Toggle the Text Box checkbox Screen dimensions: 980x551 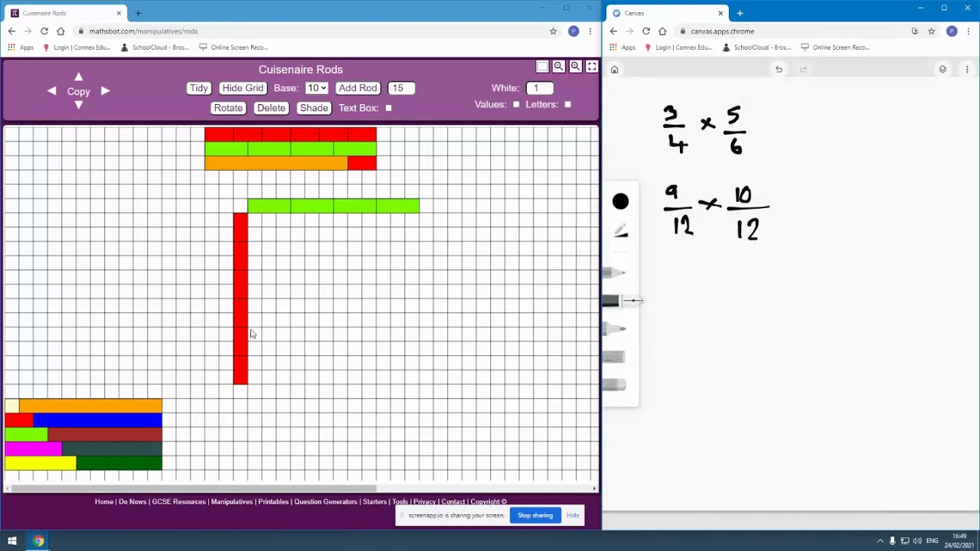[x=388, y=108]
